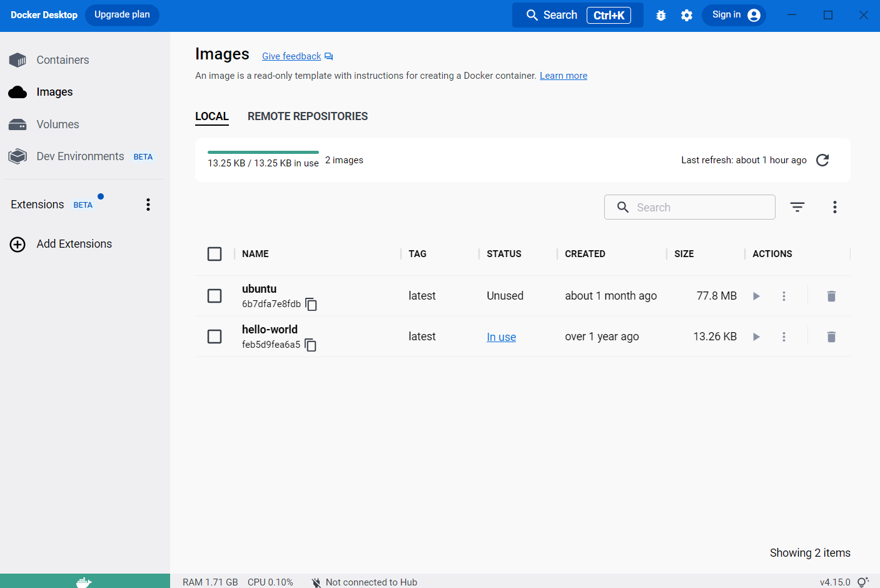Viewport: 880px width, 588px height.
Task: Switch to REMOTE REPOSITORIES tab
Action: [308, 116]
